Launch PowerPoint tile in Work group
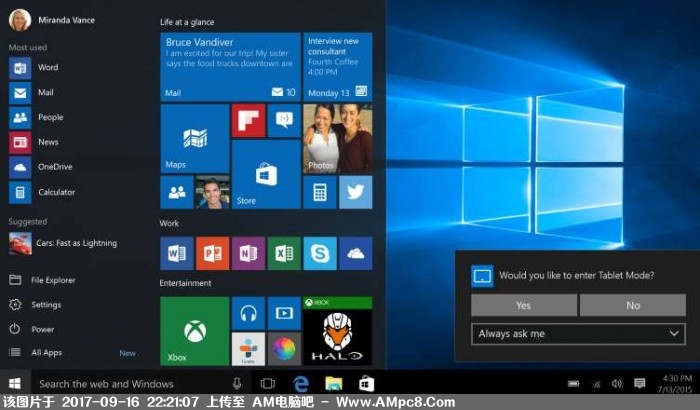The image size is (700, 410). [x=212, y=253]
